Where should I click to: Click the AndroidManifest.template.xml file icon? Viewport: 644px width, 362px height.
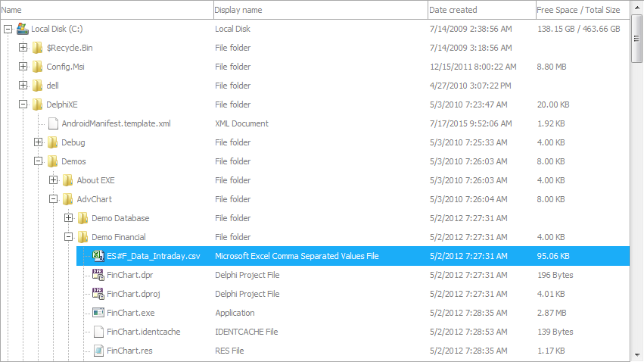53,123
